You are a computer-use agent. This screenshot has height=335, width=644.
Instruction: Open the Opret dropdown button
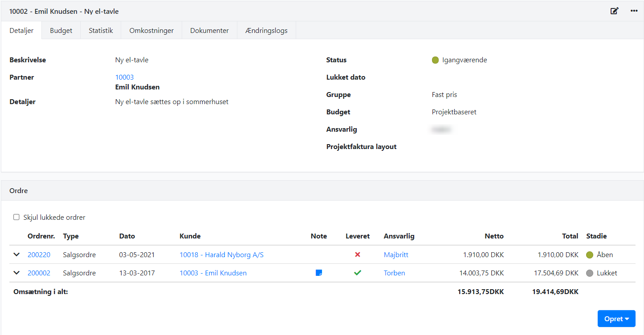[616, 319]
